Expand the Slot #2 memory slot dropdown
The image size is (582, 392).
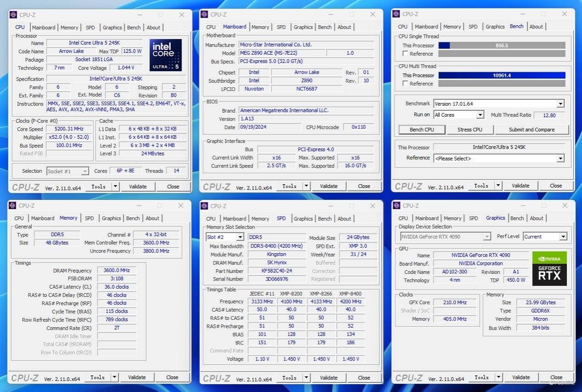pyautogui.click(x=239, y=237)
